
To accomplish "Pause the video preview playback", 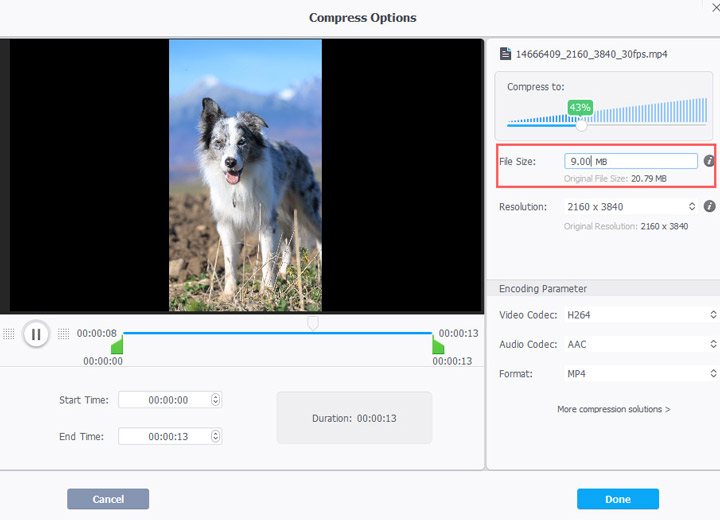I will (36, 334).
